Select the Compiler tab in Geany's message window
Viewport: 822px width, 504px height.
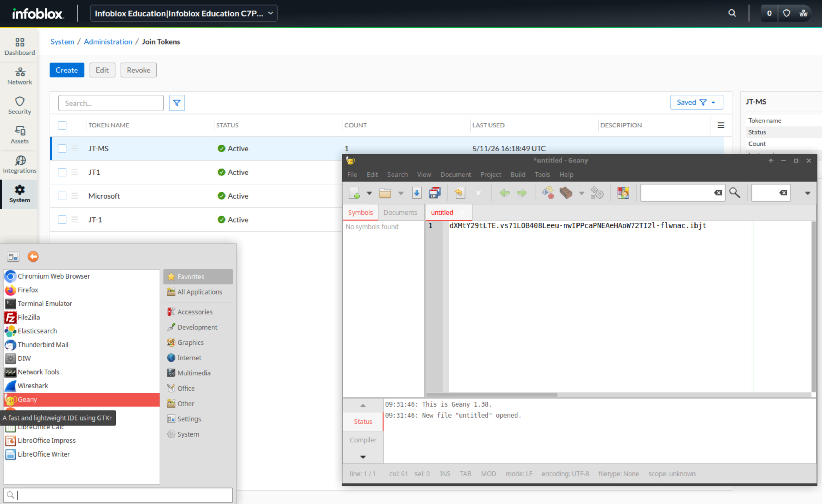point(363,440)
